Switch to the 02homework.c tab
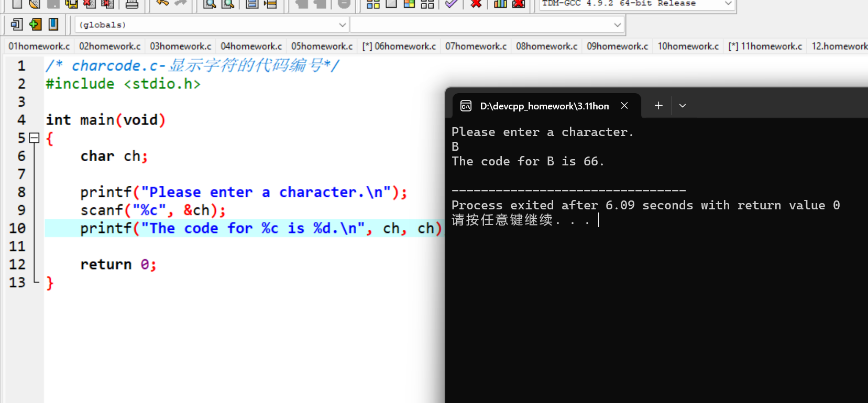The height and width of the screenshot is (403, 868). [109, 46]
